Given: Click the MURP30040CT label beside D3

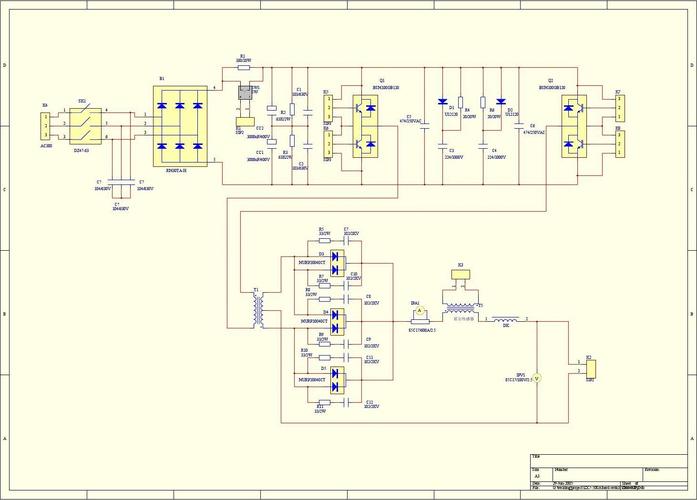Looking at the screenshot, I should [x=312, y=262].
